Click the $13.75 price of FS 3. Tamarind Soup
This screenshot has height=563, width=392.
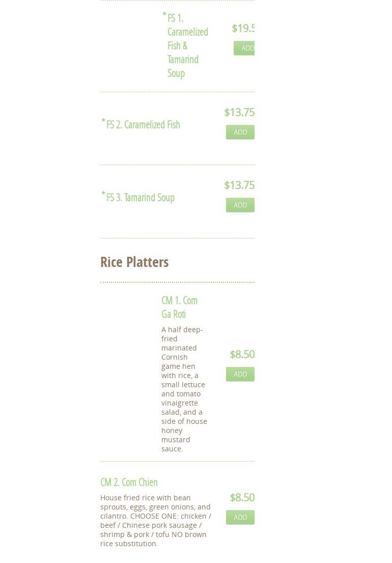(239, 185)
